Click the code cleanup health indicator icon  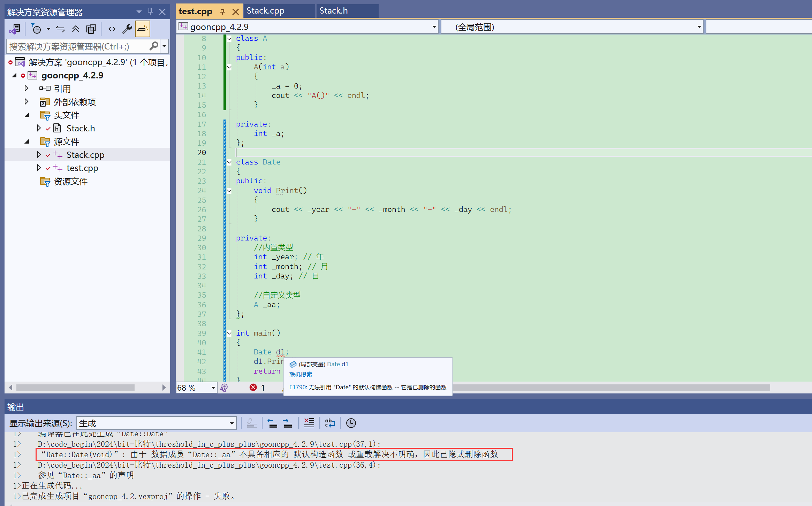click(x=224, y=388)
